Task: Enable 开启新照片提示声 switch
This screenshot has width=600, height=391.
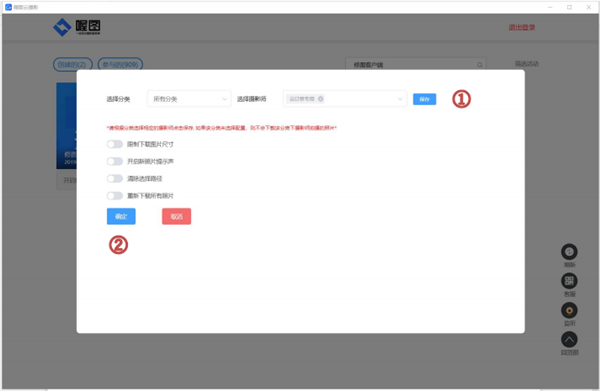Action: coord(114,161)
